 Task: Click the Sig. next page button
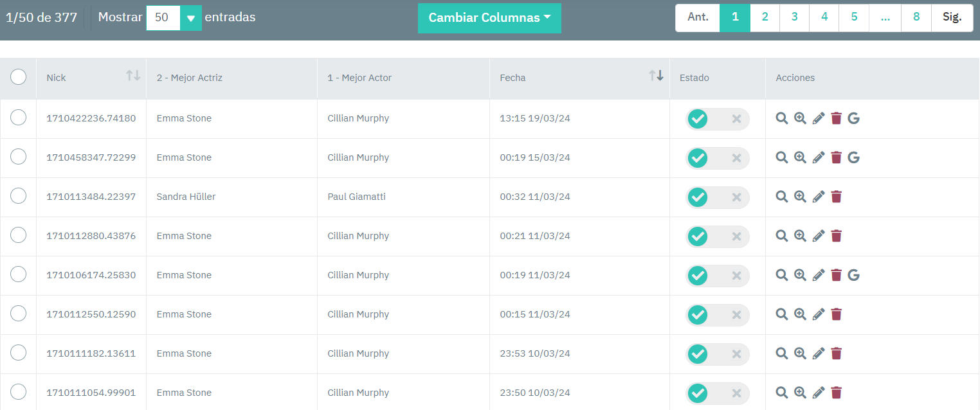(952, 17)
